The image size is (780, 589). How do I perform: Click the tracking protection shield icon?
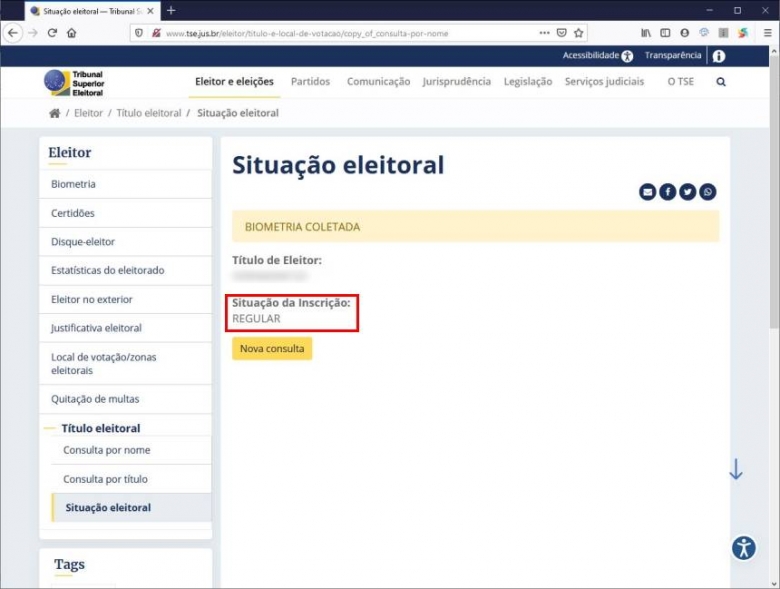139,33
